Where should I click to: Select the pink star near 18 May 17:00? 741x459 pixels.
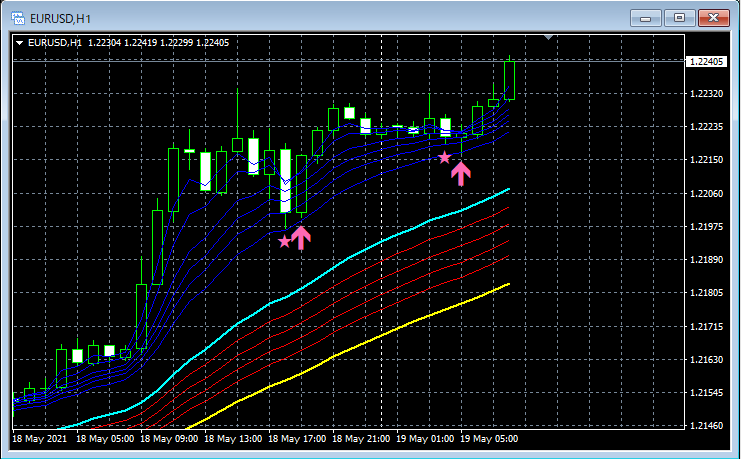pos(284,242)
